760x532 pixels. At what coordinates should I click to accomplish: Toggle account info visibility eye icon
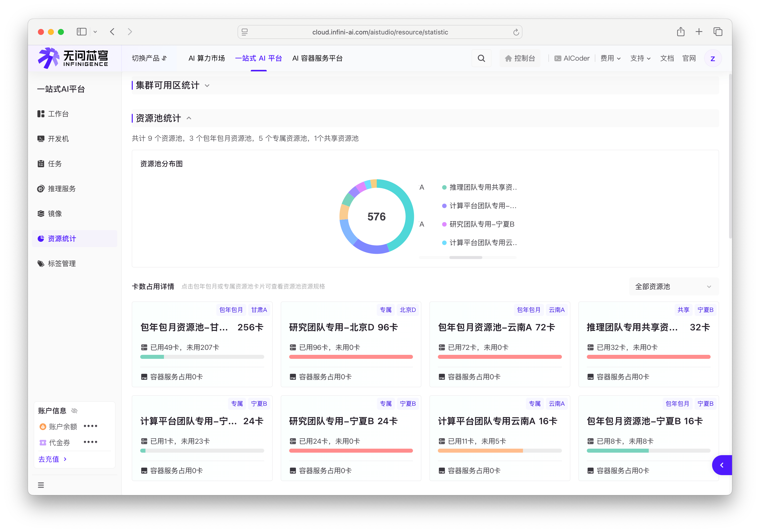pyautogui.click(x=74, y=411)
